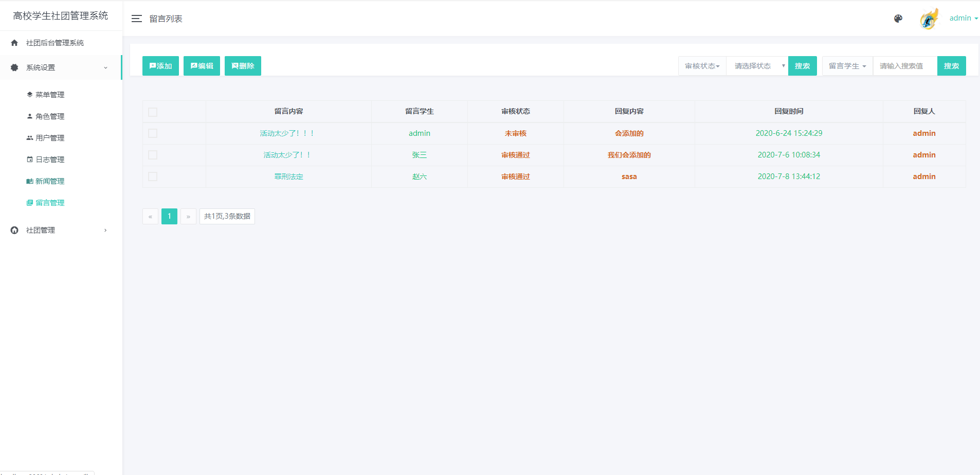Check the row with 活动太少了！！！
This screenshot has height=475, width=980.
coord(153,133)
